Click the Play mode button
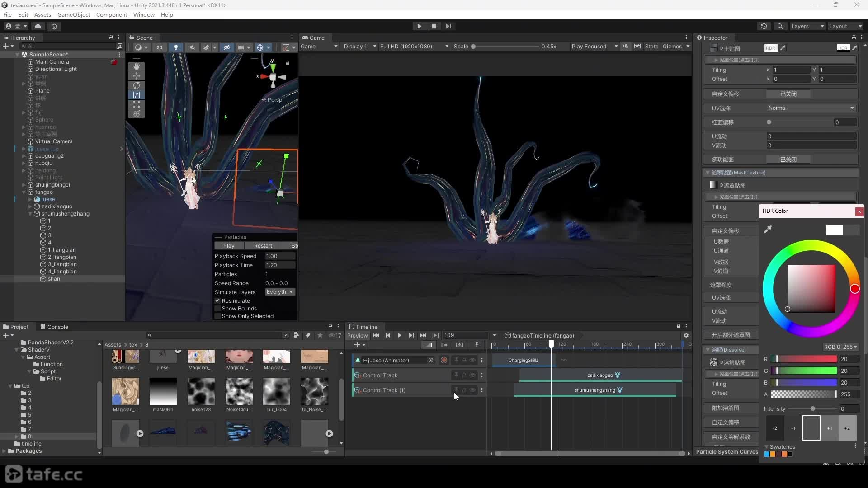 (419, 26)
